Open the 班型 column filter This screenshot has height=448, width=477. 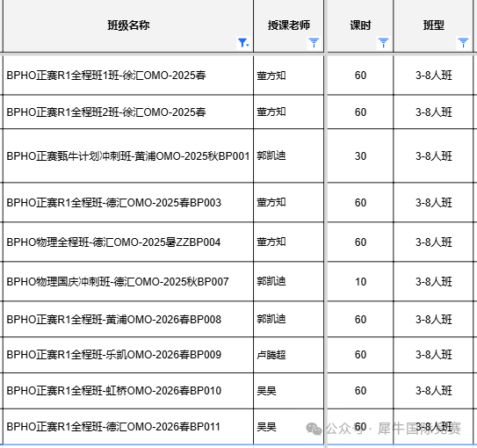pos(463,43)
